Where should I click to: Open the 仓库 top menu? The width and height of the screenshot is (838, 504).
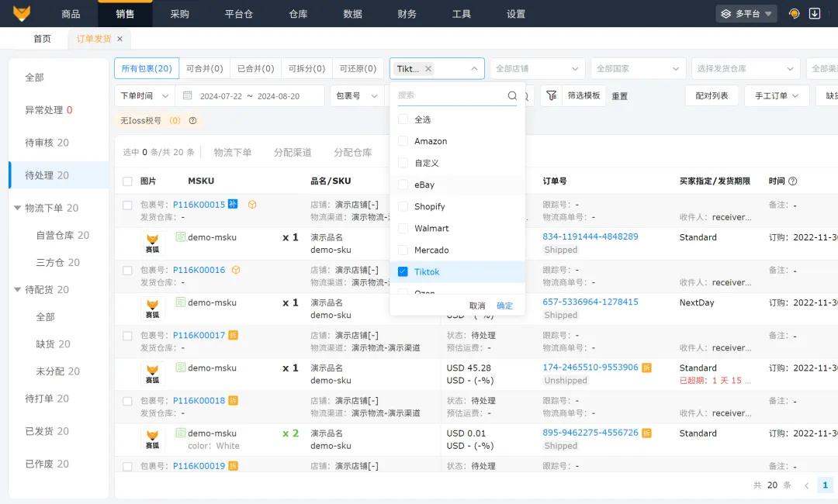pyautogui.click(x=298, y=14)
